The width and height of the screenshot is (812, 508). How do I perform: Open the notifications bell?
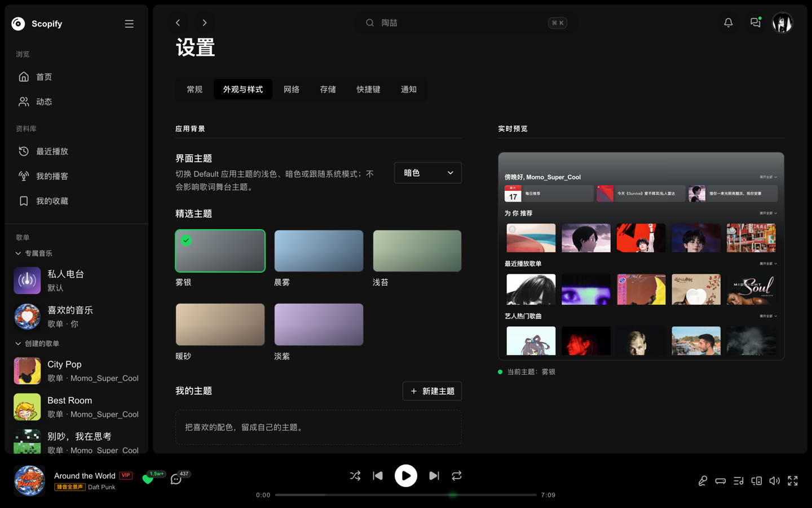728,23
